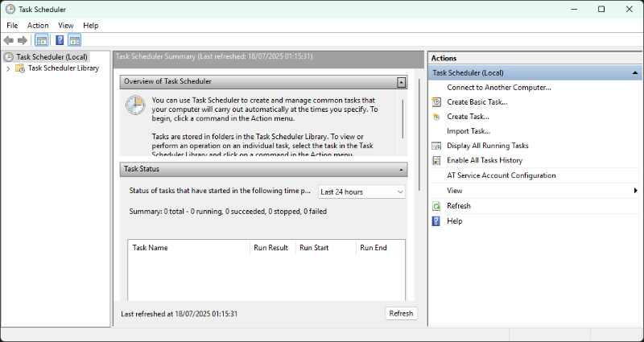Select Task Scheduler (Local) tree item

coord(52,57)
